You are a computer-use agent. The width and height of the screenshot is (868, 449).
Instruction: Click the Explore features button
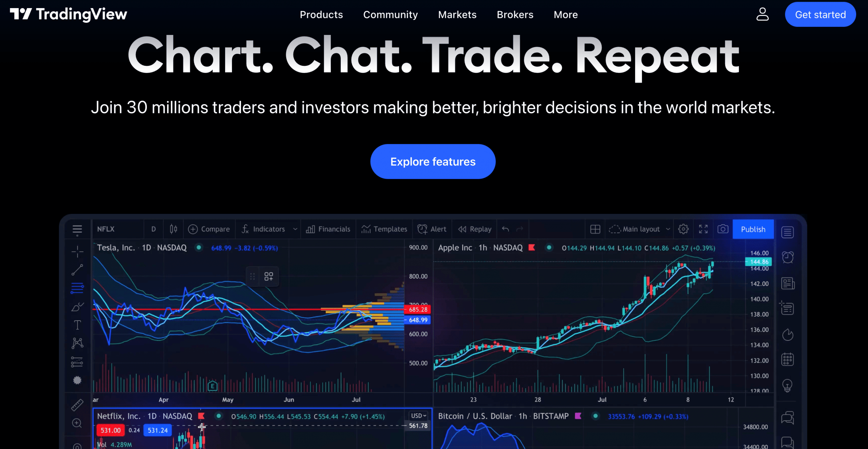point(433,161)
